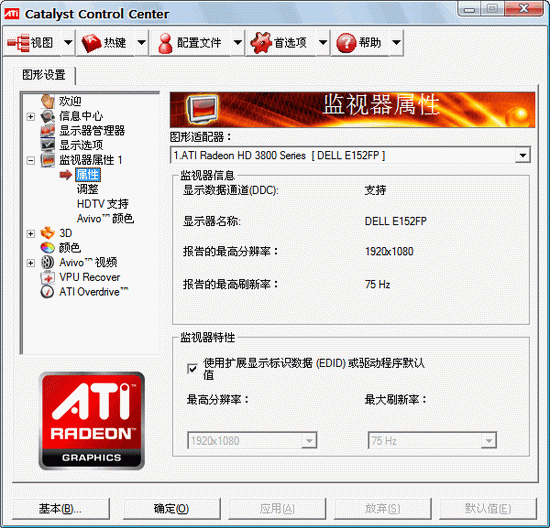Click the 基本(B)... button
Image resolution: width=550 pixels, height=528 pixels.
point(61,508)
